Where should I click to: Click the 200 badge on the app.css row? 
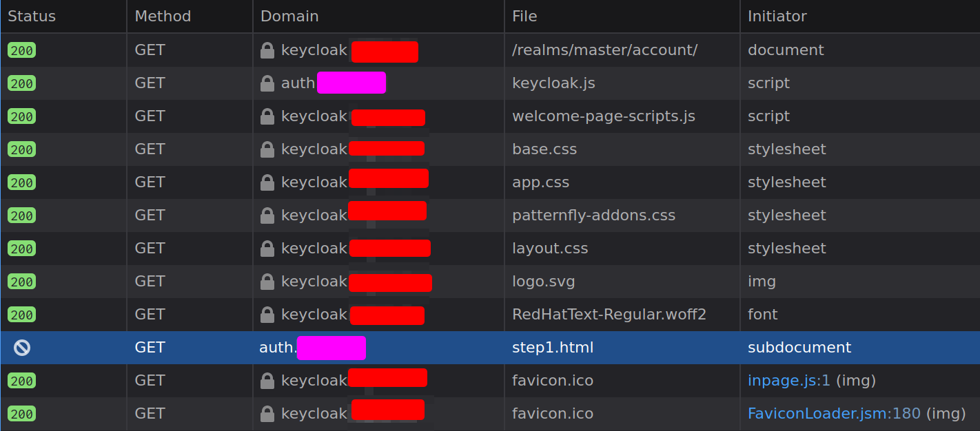[x=21, y=182]
